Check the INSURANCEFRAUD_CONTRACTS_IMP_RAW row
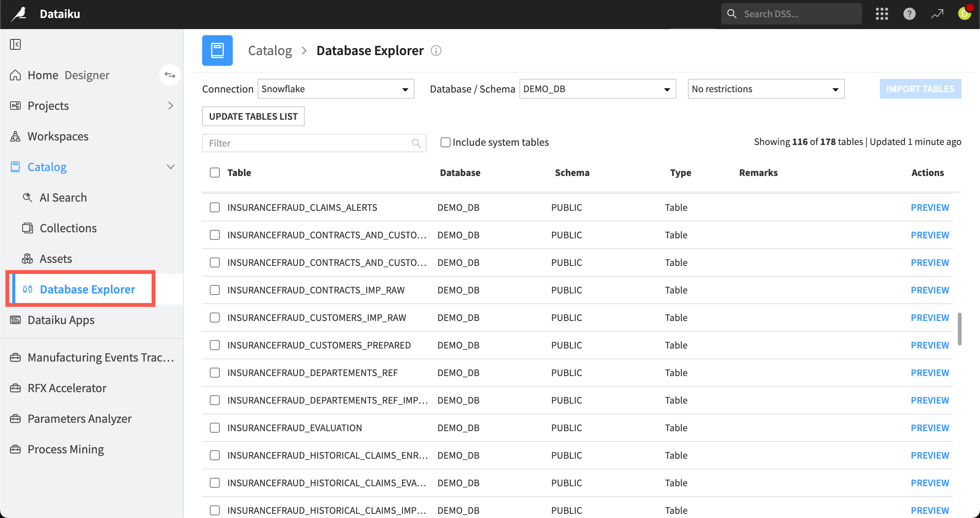Viewport: 980px width, 518px height. click(215, 290)
